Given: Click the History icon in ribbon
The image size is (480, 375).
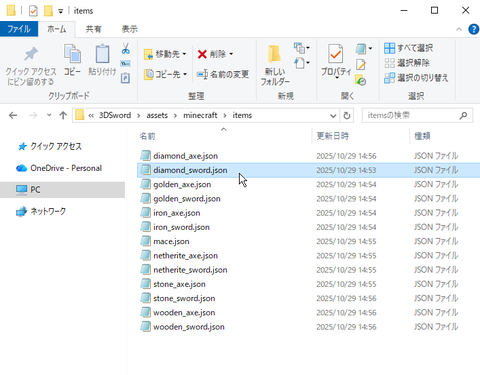Looking at the screenshot, I should (x=361, y=80).
